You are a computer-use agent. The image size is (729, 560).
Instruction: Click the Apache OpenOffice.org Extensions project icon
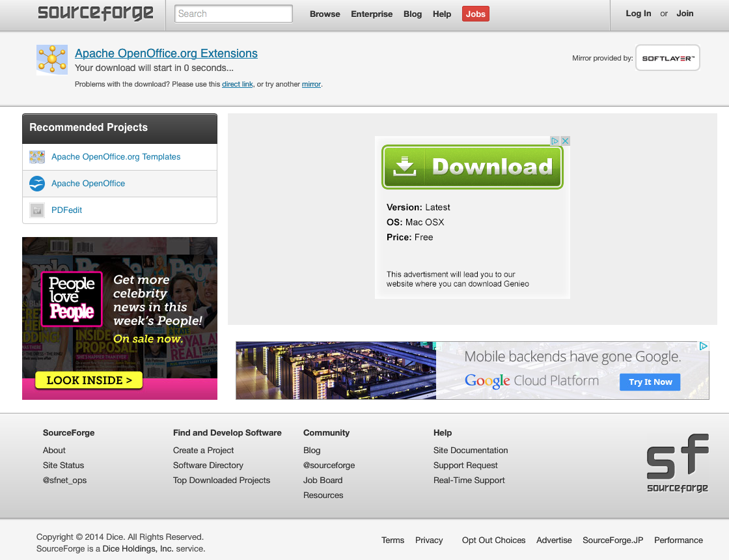[52, 59]
